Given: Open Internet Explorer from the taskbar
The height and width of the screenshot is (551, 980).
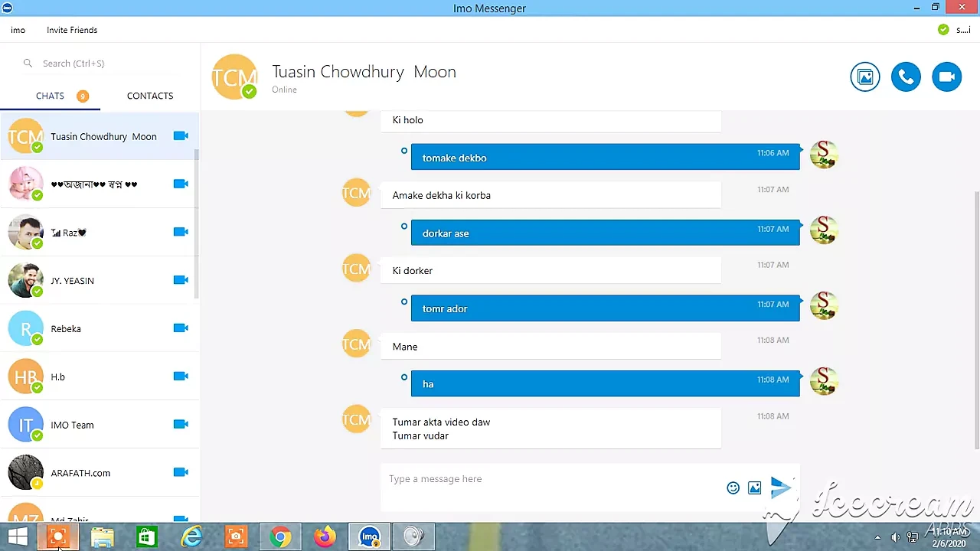Looking at the screenshot, I should pos(191,537).
